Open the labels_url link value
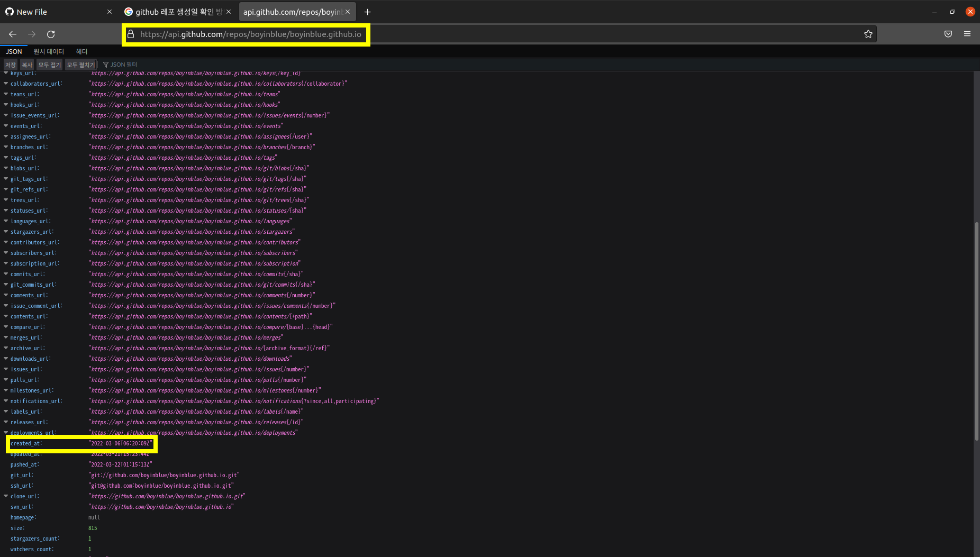Screen dimensions: 980x557 [196, 412]
